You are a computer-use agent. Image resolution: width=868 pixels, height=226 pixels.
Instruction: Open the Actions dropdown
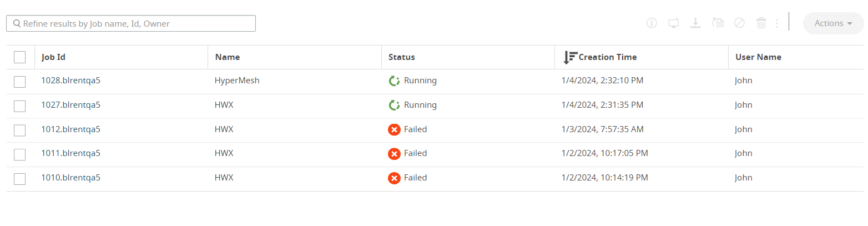tap(833, 23)
